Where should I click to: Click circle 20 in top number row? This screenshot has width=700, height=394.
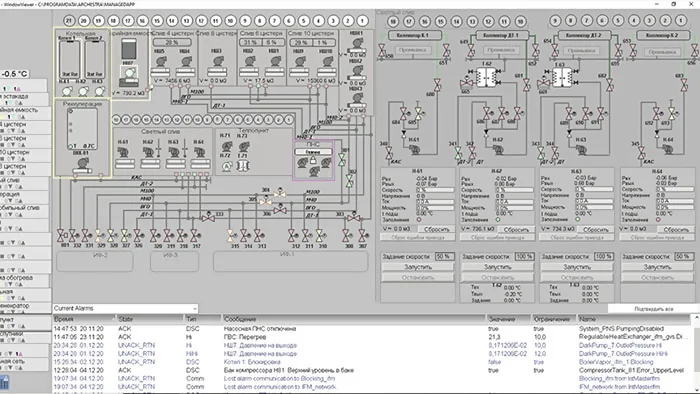(x=83, y=21)
